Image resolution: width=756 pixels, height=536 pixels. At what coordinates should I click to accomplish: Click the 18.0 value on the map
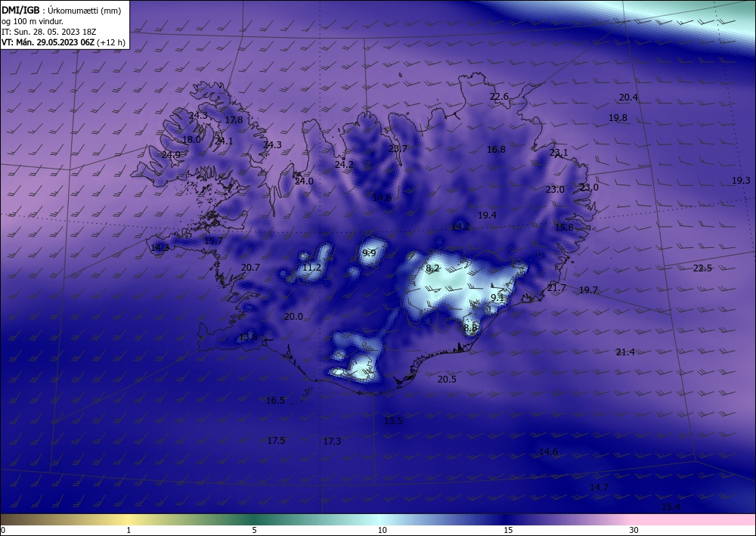[x=191, y=140]
